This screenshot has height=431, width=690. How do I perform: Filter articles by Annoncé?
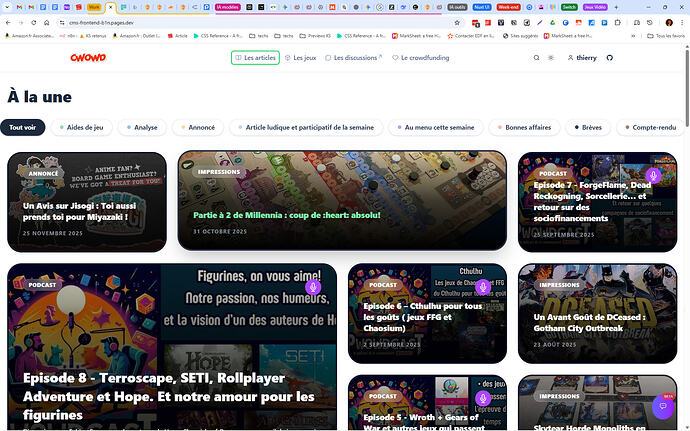coord(198,127)
